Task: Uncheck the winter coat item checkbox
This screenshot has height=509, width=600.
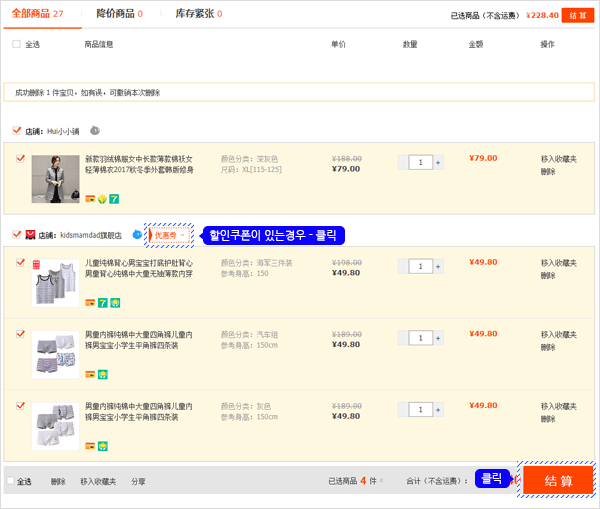Action: [x=20, y=158]
